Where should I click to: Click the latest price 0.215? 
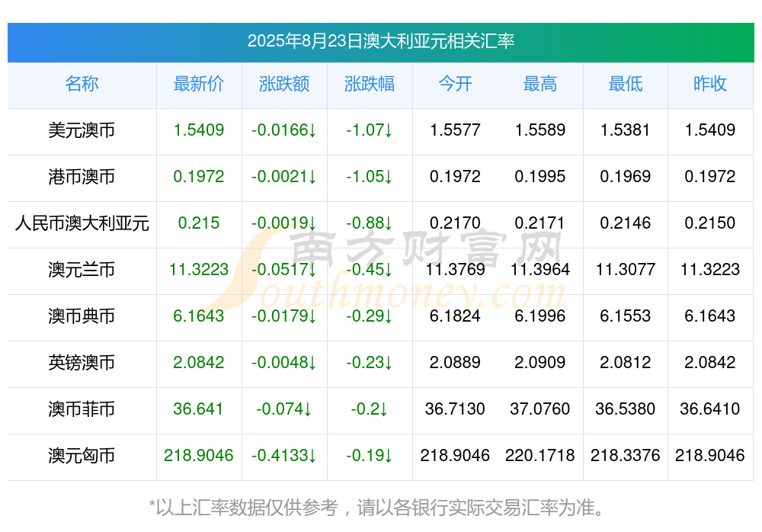[x=199, y=223]
